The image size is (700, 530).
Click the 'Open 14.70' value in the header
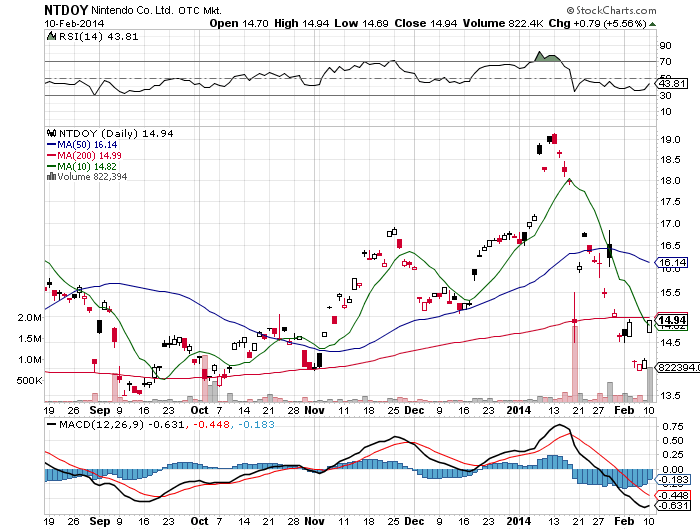pos(239,24)
